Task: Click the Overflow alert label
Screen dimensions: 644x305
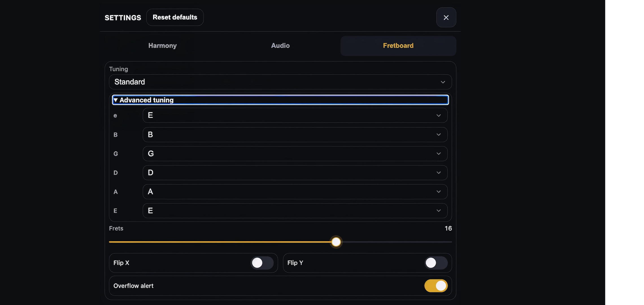Action: click(x=133, y=286)
